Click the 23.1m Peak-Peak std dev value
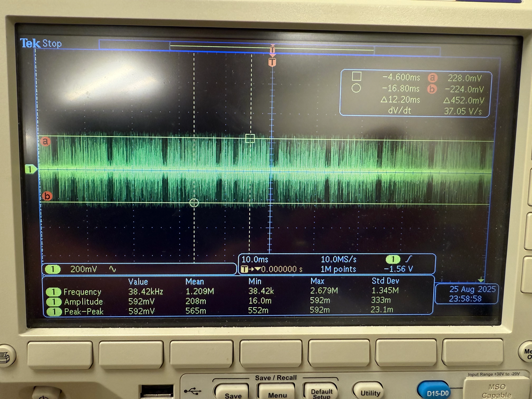532x399 pixels. coord(382,310)
